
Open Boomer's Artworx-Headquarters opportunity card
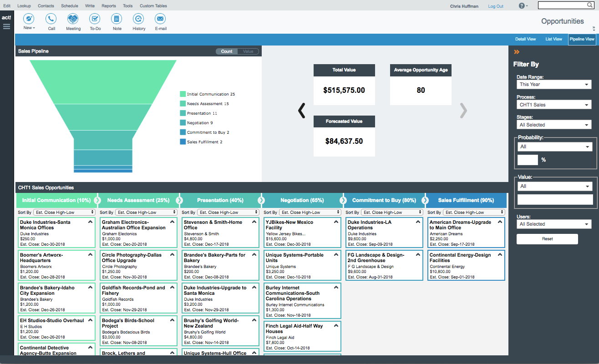pyautogui.click(x=56, y=266)
